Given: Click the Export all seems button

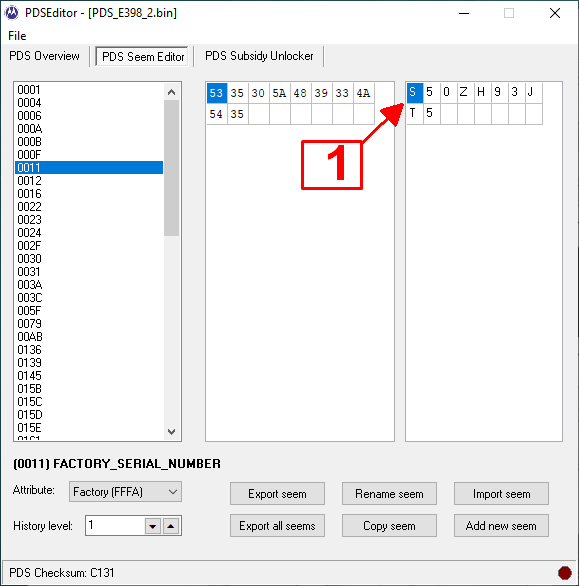Looking at the screenshot, I should click(x=277, y=526).
